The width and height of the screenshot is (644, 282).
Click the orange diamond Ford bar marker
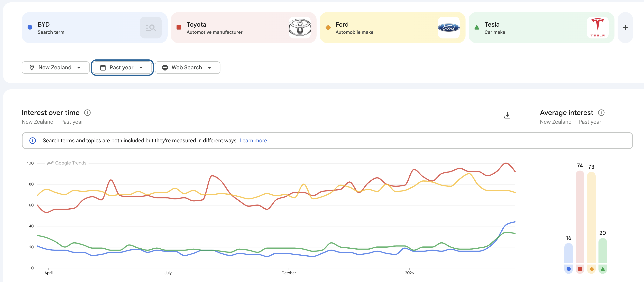click(x=592, y=269)
